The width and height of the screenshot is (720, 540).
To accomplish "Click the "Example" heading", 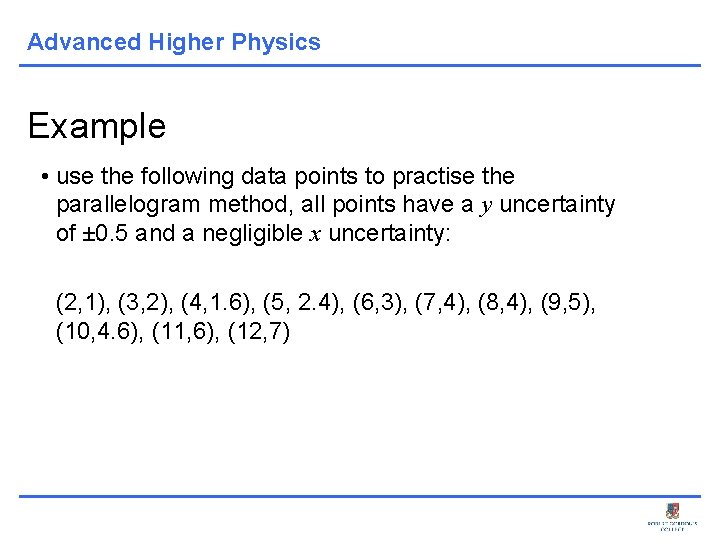I will tap(97, 126).
